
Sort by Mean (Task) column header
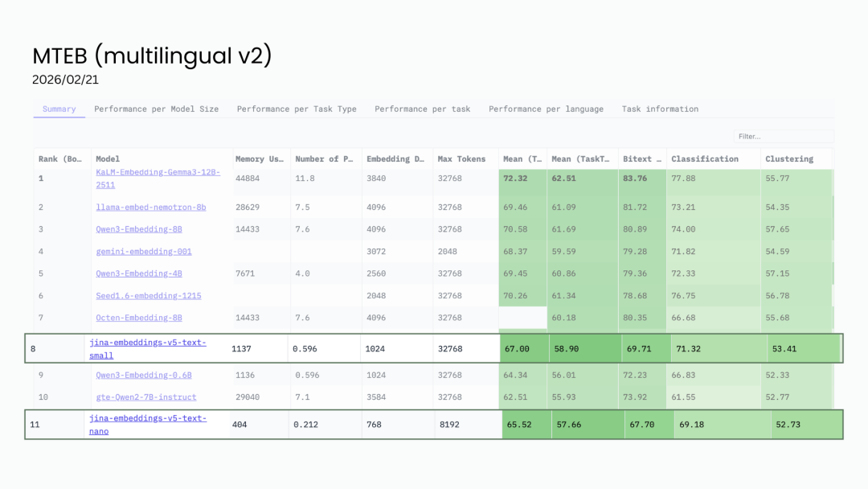[522, 159]
